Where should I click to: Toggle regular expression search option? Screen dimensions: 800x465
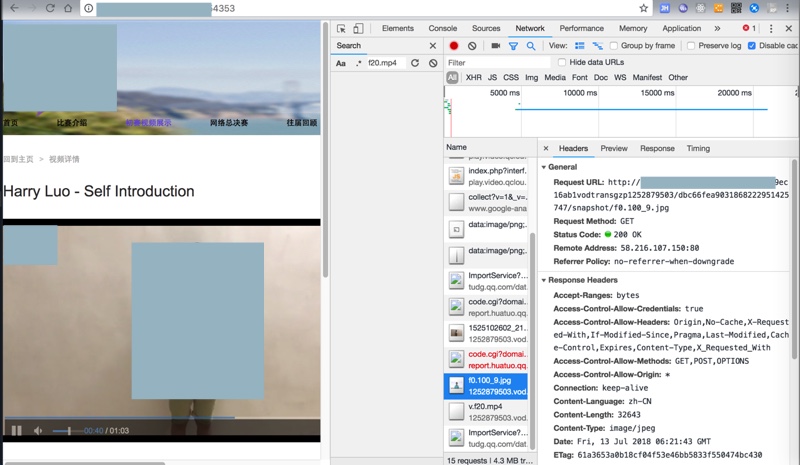pos(358,63)
